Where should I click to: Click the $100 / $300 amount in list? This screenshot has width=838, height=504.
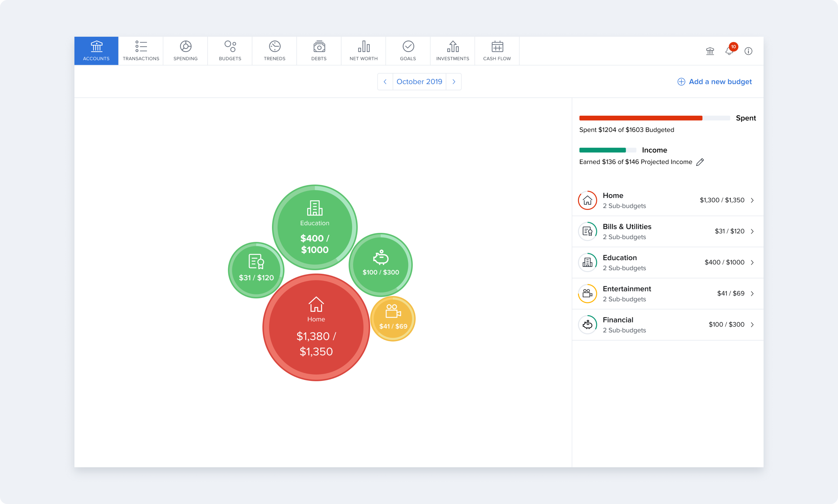point(726,324)
